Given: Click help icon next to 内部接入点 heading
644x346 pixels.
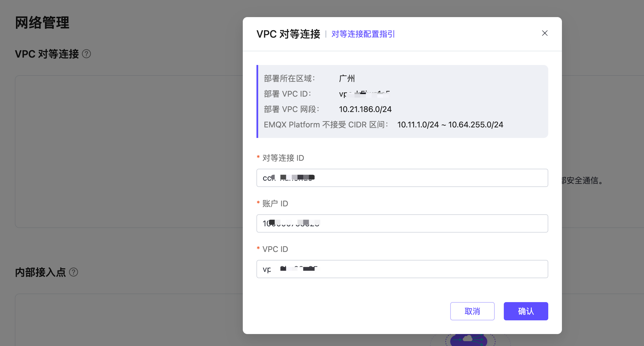Looking at the screenshot, I should (74, 272).
